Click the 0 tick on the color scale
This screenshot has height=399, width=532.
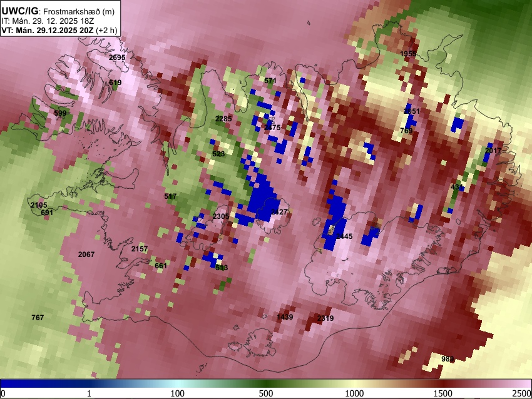tap(3, 393)
